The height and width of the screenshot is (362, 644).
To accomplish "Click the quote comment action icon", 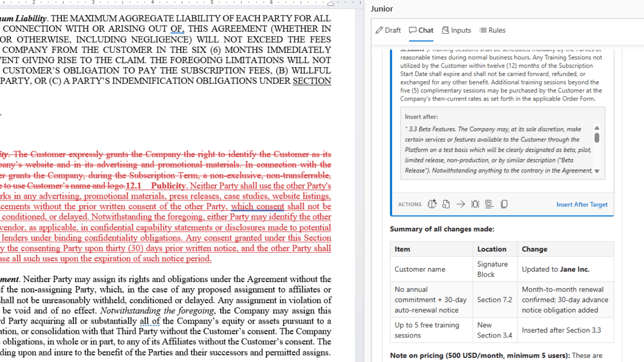I will [x=489, y=204].
